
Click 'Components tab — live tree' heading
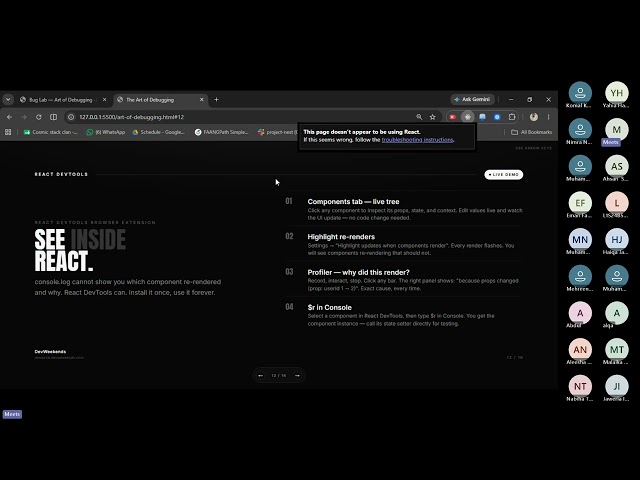353,202
